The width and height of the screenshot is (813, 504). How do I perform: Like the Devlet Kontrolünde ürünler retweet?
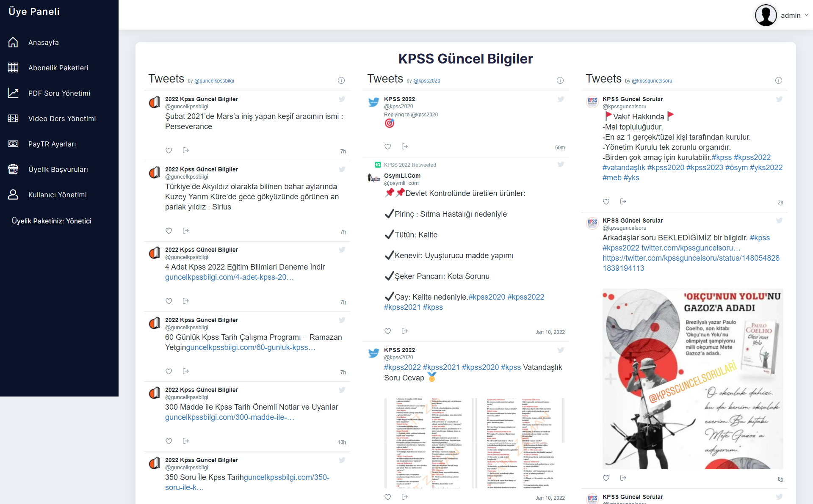coord(388,331)
